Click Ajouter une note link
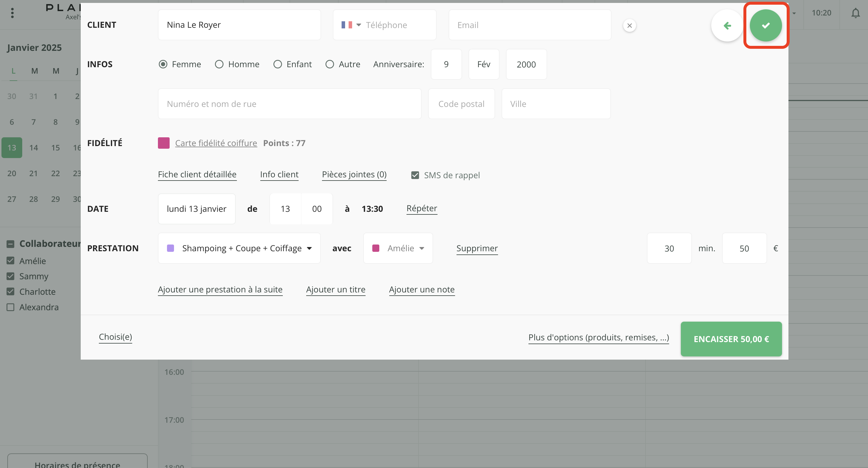The width and height of the screenshot is (868, 468). 421,290
